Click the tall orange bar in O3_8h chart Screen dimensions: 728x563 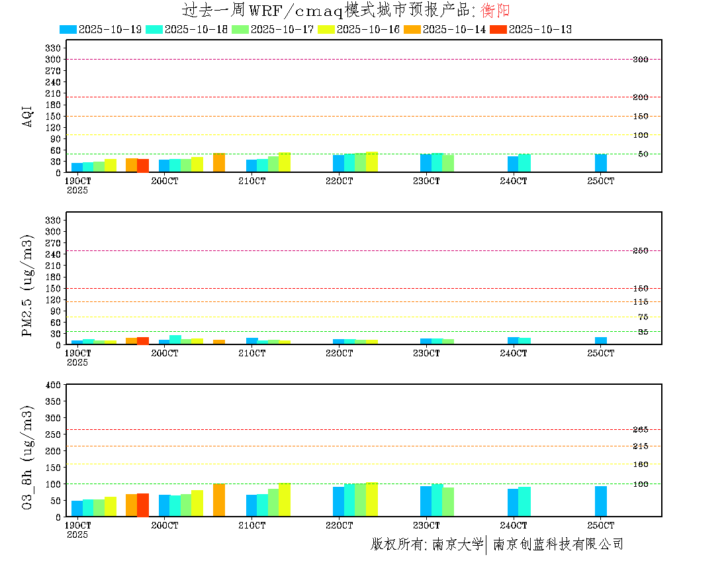tap(219, 500)
